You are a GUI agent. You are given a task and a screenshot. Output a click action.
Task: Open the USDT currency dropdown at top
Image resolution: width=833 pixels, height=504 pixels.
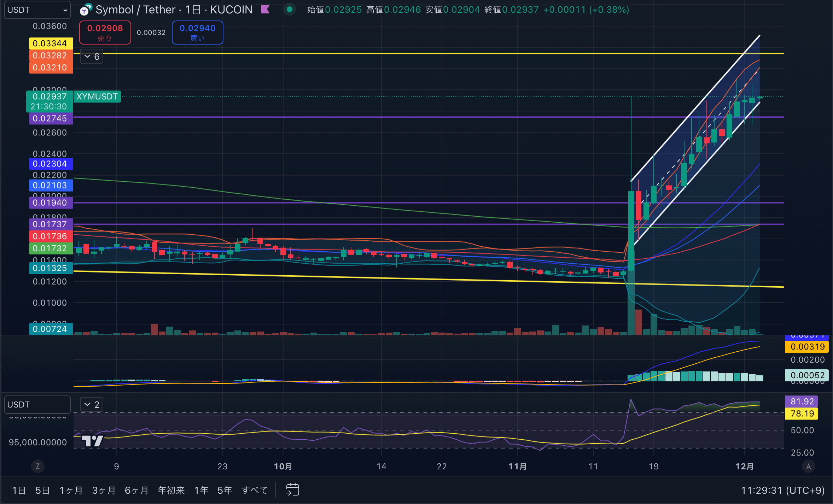coord(37,10)
